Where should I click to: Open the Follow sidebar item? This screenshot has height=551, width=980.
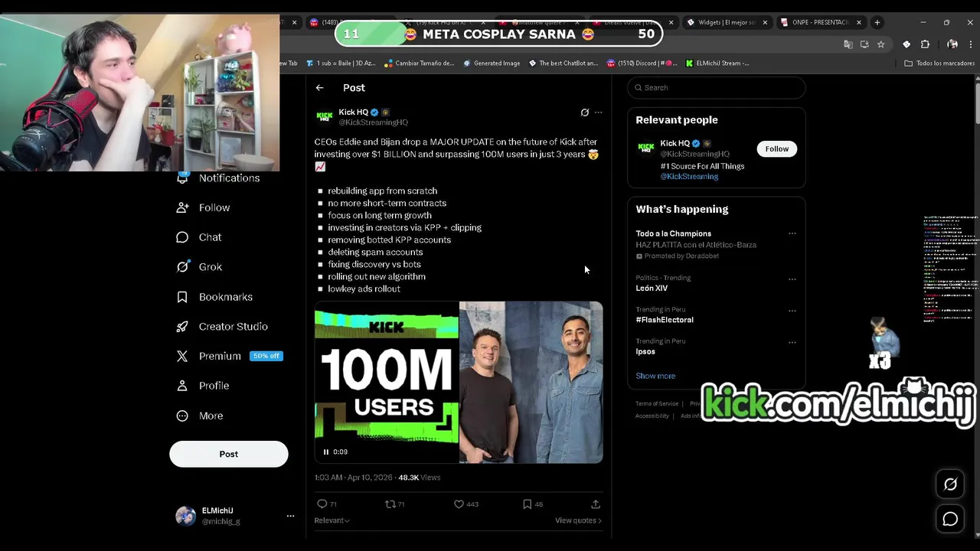pos(203,207)
